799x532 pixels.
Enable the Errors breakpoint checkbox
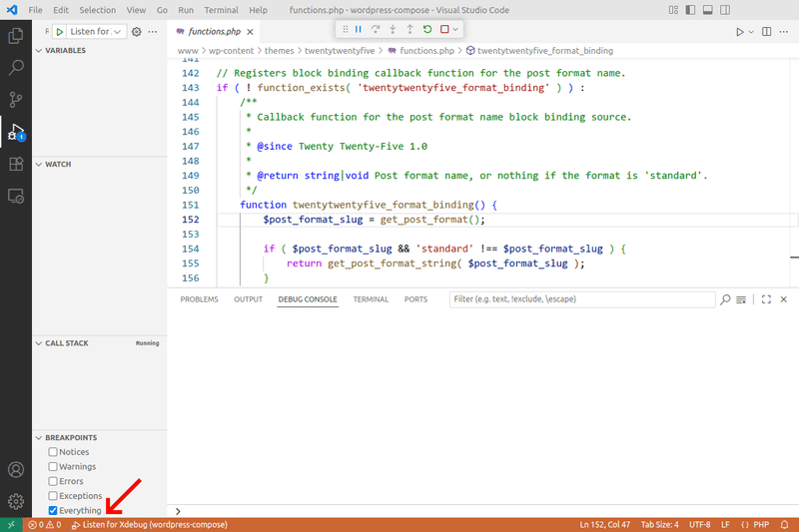[x=53, y=481]
